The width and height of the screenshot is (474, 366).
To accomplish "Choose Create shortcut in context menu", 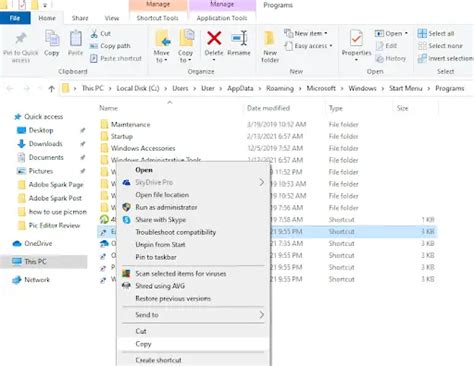I will point(158,360).
